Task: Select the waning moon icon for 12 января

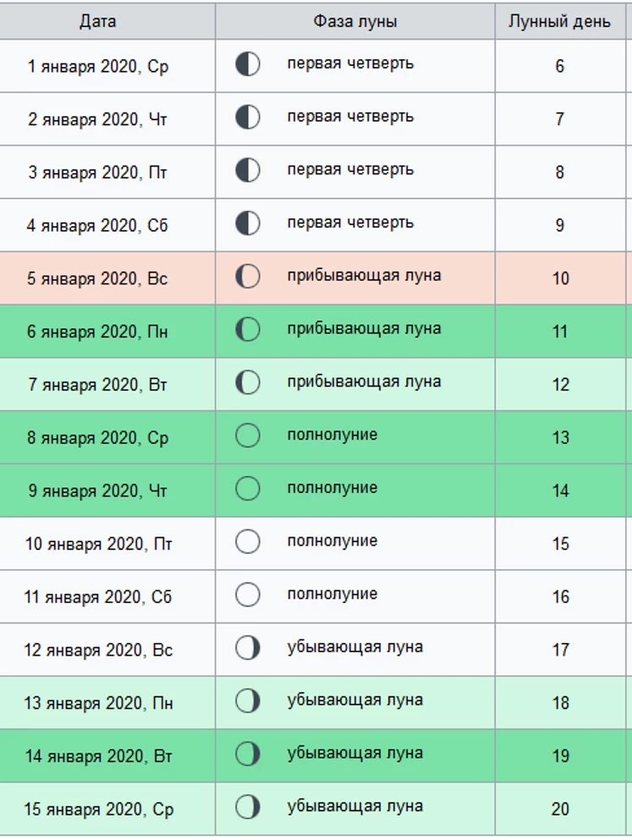Action: [247, 648]
